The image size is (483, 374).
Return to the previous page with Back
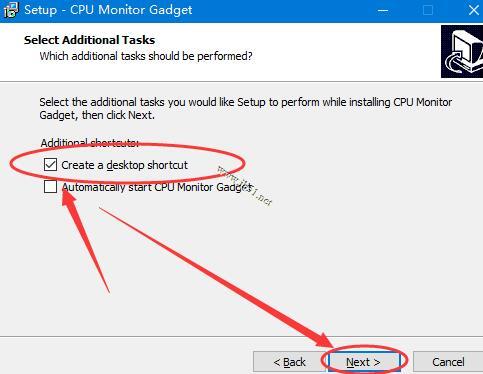click(x=289, y=362)
